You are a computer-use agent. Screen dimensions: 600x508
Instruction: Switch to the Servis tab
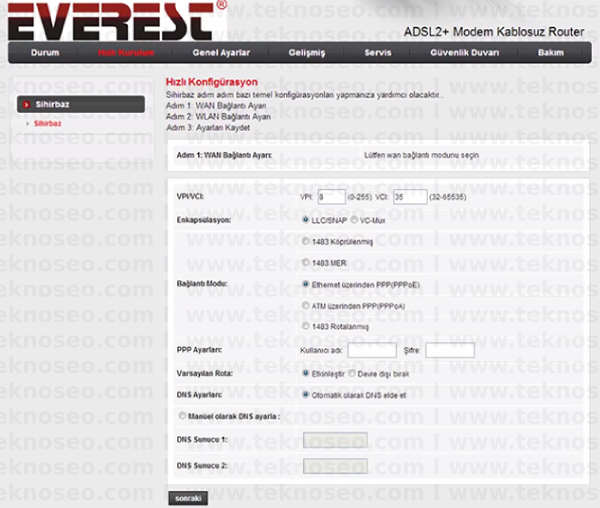point(378,53)
